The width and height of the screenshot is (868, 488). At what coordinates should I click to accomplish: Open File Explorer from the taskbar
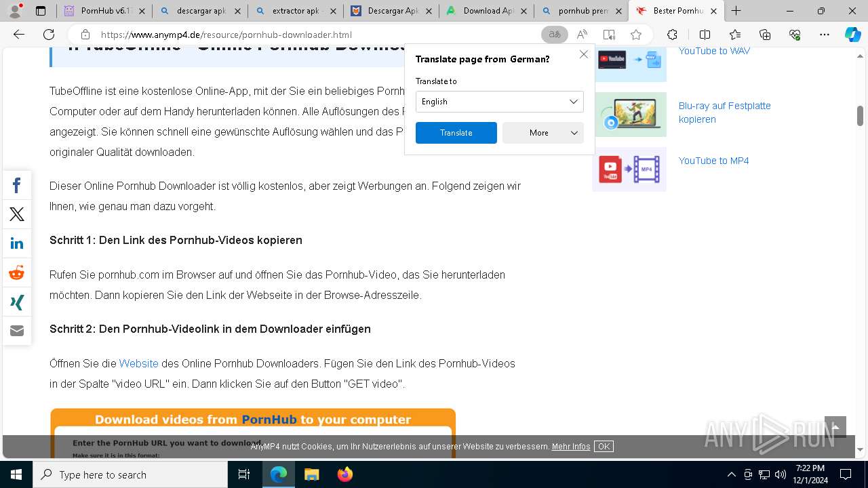pos(311,474)
